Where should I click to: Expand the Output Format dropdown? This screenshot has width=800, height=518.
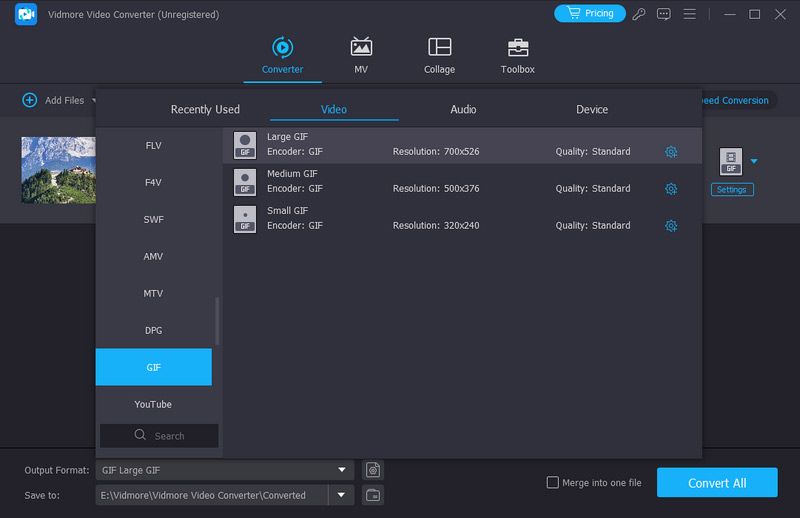click(343, 470)
